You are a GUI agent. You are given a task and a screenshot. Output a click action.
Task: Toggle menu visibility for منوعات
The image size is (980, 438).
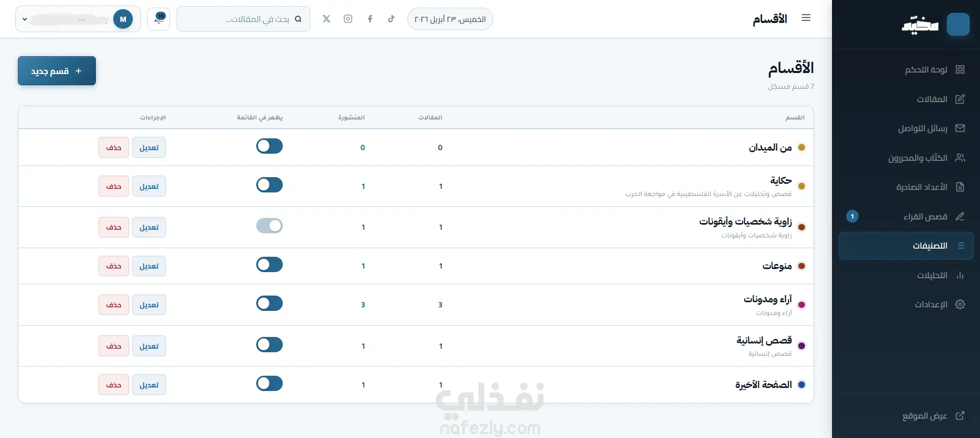tap(269, 264)
